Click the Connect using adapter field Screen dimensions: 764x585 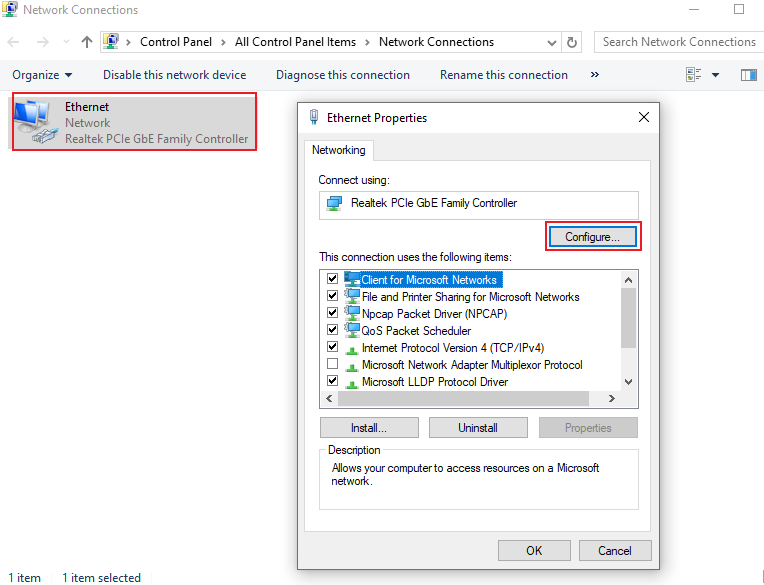point(478,205)
